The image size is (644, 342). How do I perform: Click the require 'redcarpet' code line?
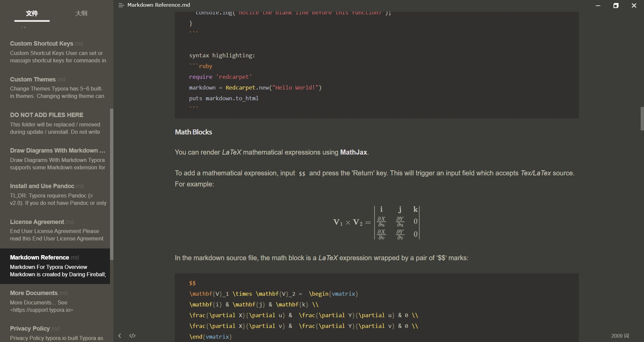click(x=220, y=77)
